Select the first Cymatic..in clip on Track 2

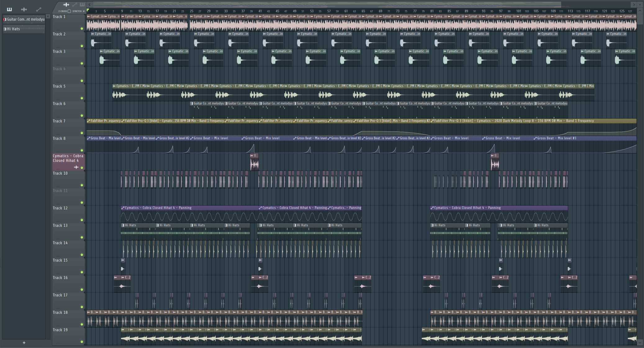point(101,40)
